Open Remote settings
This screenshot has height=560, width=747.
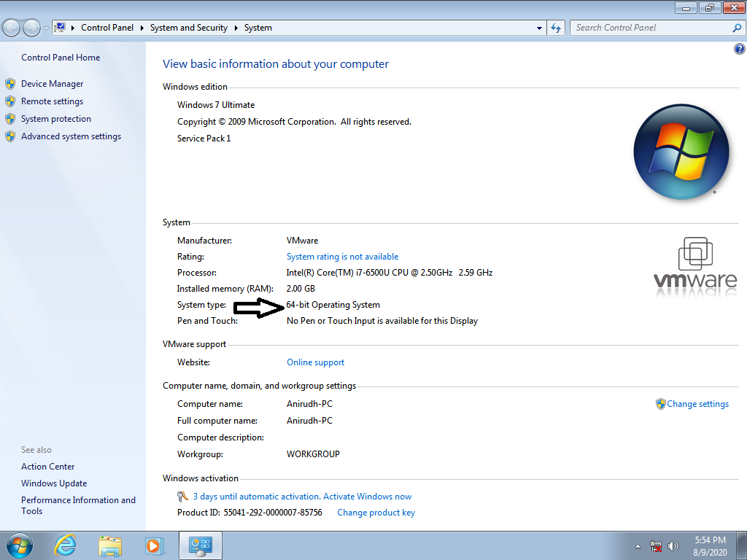(x=52, y=101)
